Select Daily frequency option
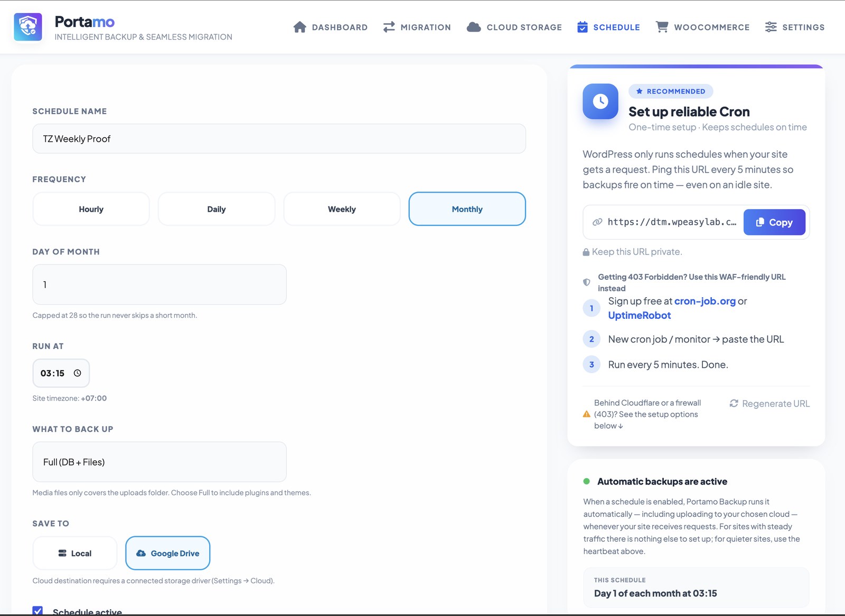Image resolution: width=845 pixels, height=616 pixels. tap(217, 209)
